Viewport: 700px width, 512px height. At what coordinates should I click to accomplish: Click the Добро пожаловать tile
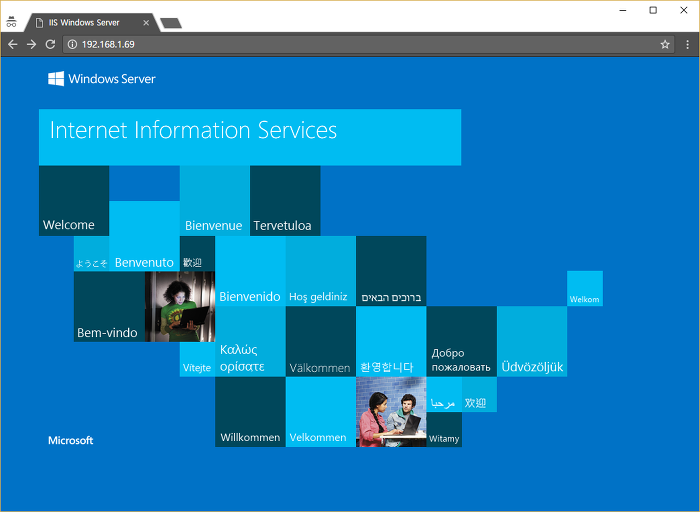pyautogui.click(x=462, y=341)
